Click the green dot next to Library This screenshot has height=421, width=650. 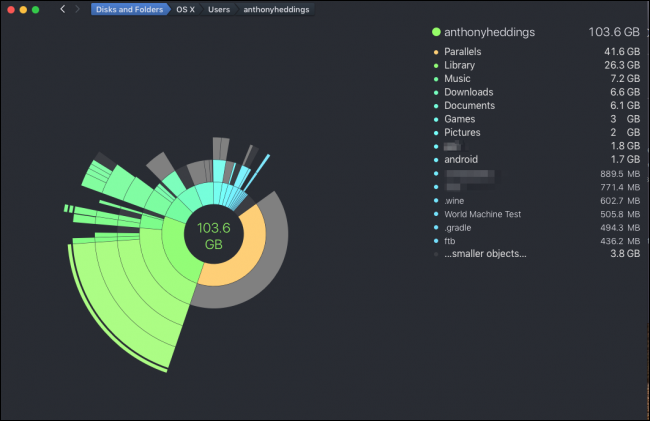tap(436, 65)
